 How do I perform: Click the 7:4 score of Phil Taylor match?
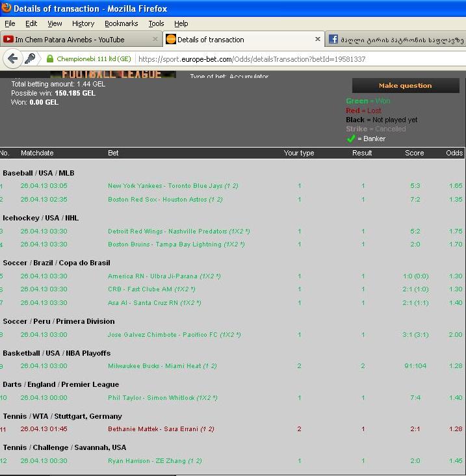415,398
